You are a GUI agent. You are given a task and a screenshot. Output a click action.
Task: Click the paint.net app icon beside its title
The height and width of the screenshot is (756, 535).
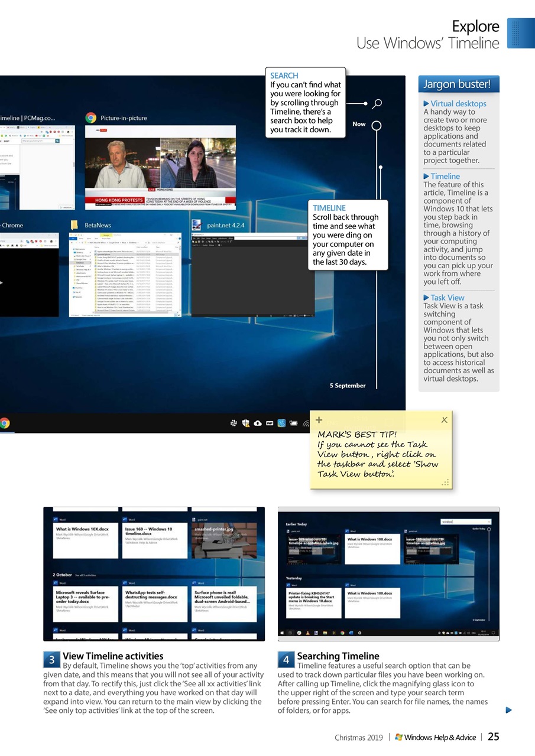pos(196,225)
